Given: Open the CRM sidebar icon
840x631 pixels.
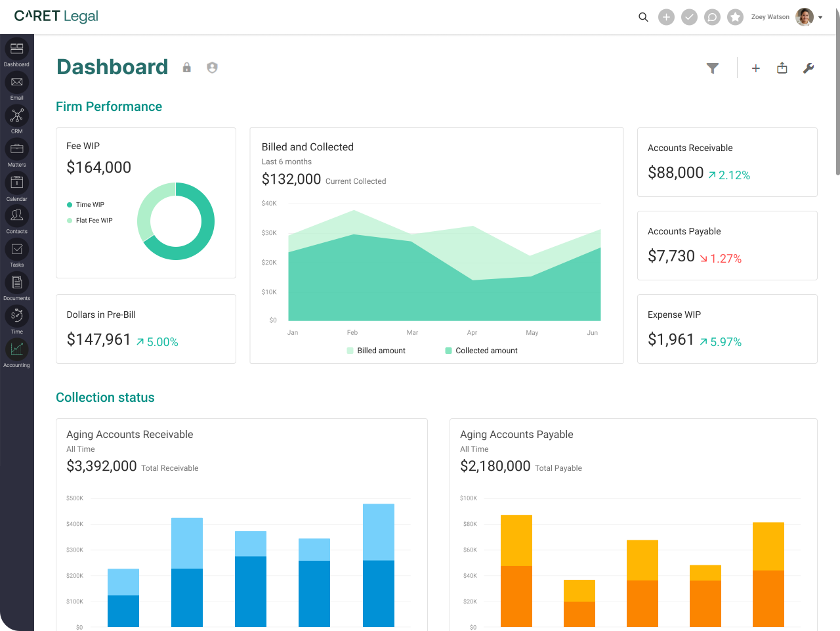Looking at the screenshot, I should (16, 116).
